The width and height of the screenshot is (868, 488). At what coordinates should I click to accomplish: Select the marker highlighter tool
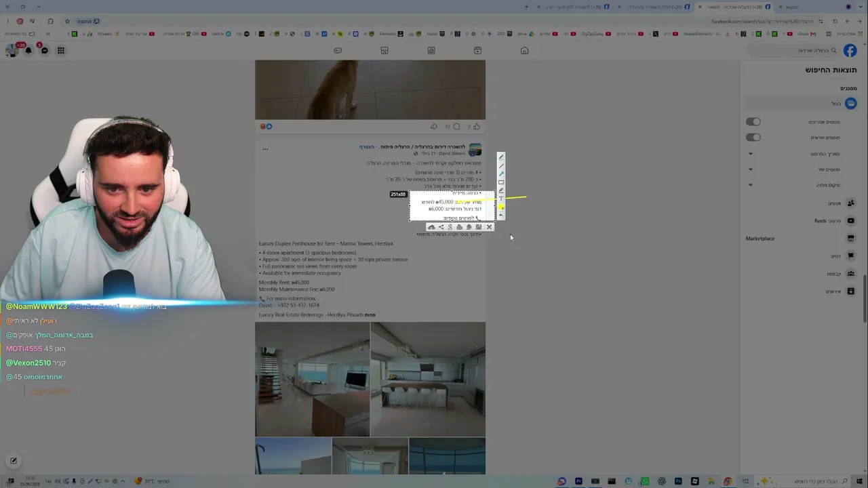(501, 190)
